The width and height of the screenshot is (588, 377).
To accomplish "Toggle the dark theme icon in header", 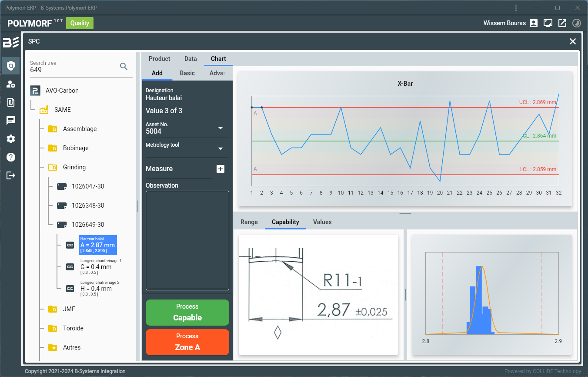I will pyautogui.click(x=576, y=23).
